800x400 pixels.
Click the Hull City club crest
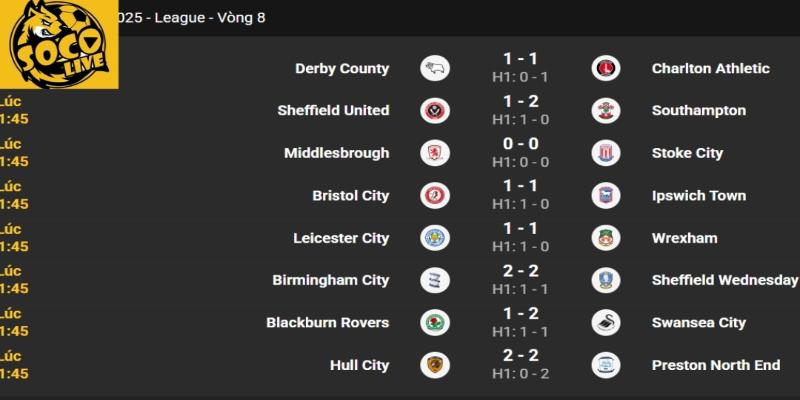click(435, 365)
